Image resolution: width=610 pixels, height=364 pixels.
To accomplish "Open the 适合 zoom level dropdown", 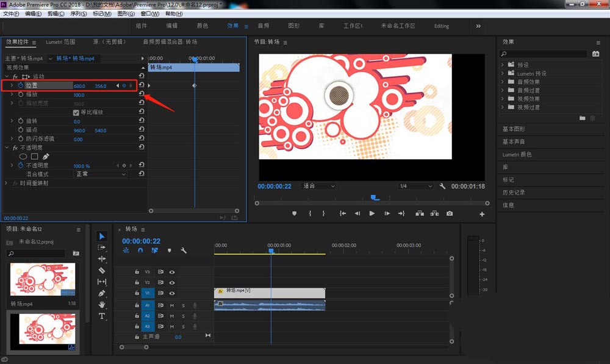I will (x=318, y=187).
